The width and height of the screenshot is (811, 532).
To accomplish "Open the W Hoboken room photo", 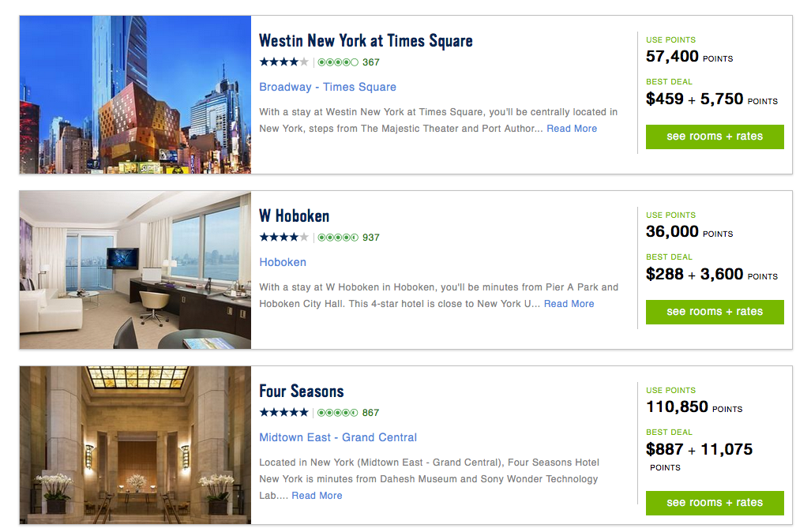I will tap(135, 270).
